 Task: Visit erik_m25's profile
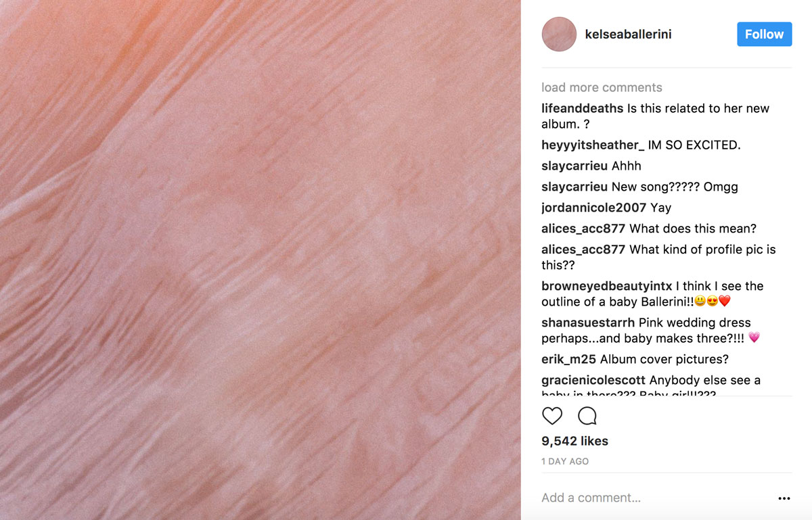pos(568,359)
